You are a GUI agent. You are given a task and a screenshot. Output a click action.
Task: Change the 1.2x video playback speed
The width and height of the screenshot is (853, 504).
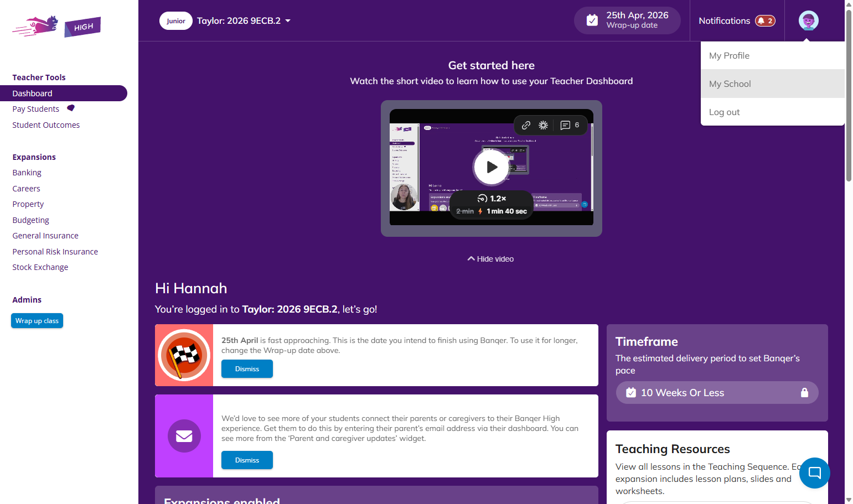tap(492, 199)
